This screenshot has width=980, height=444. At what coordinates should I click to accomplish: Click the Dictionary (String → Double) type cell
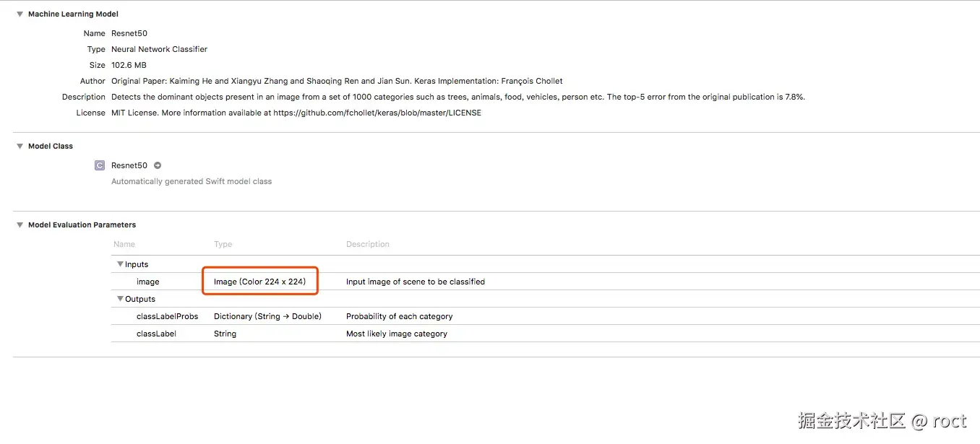point(267,316)
